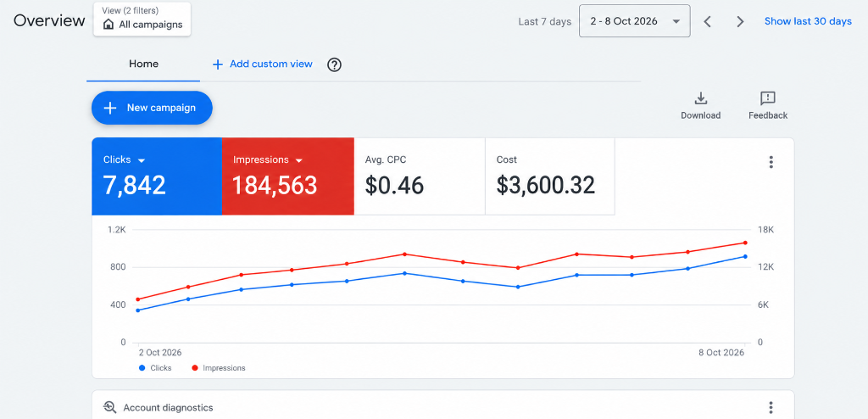Click the help question mark icon
The width and height of the screenshot is (868, 419).
pyautogui.click(x=334, y=64)
